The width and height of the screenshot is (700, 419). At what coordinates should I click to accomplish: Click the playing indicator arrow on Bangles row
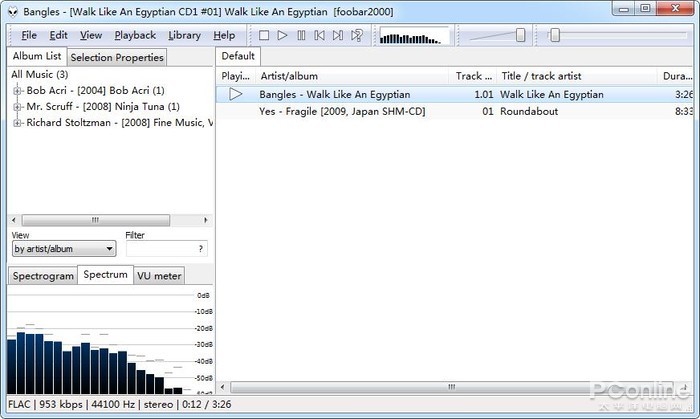pyautogui.click(x=236, y=94)
